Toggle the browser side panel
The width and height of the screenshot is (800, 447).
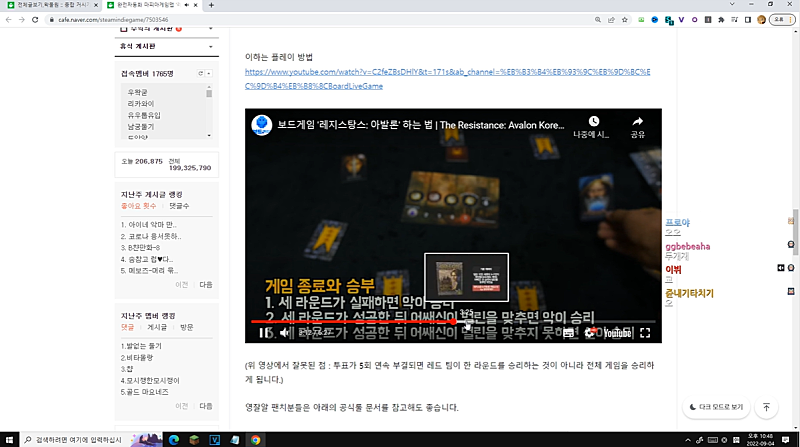(x=747, y=19)
